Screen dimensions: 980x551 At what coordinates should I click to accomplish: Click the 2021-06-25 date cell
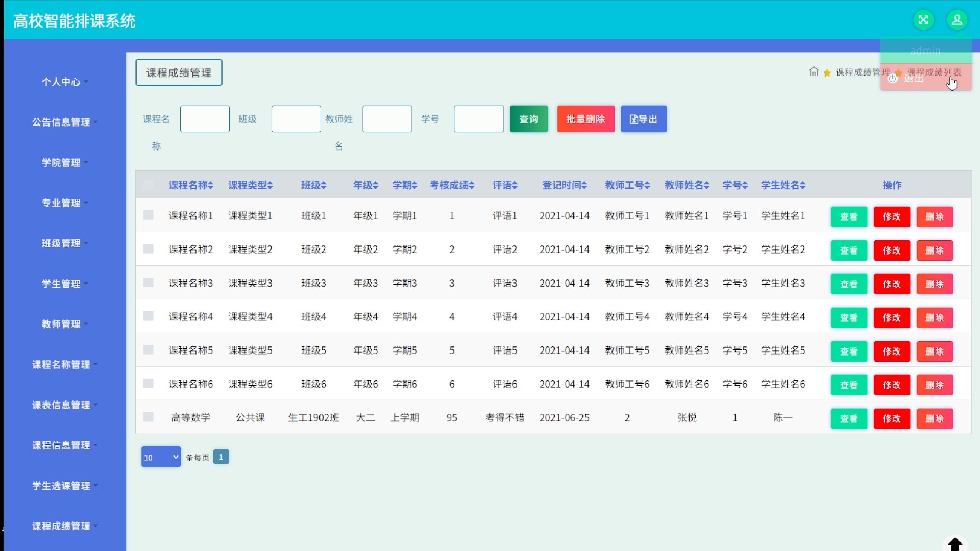coord(564,417)
